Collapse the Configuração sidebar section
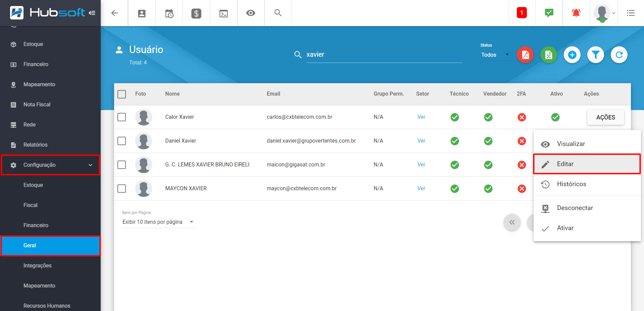 click(51, 165)
